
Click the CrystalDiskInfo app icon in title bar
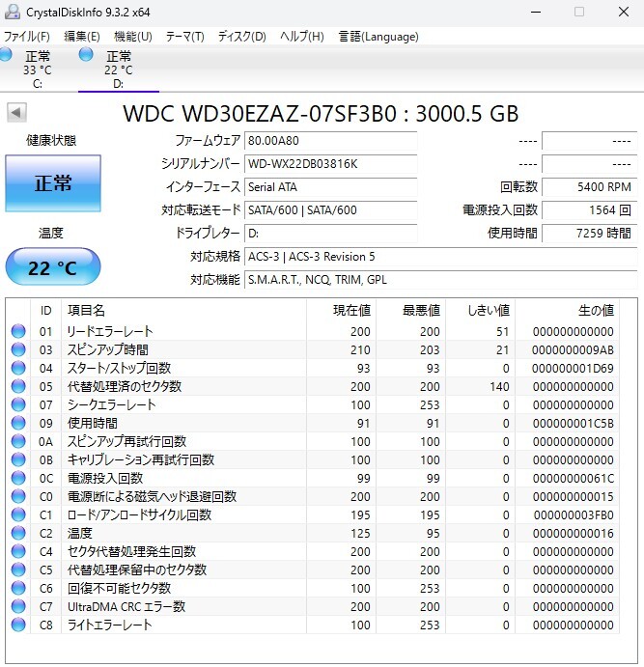13,12
